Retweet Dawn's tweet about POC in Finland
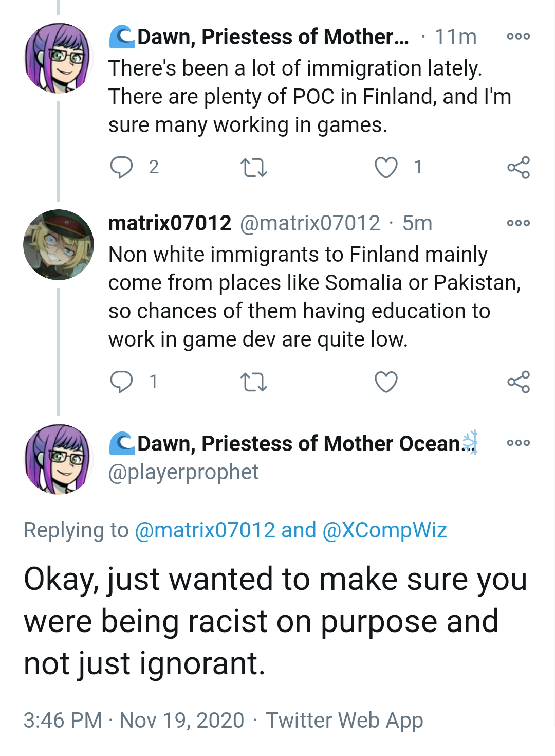 (x=254, y=168)
